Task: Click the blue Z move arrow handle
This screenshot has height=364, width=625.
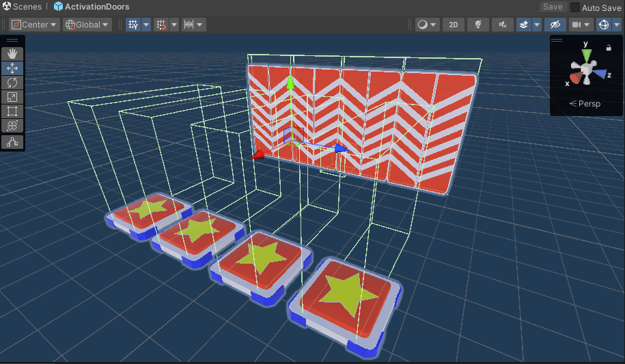Action: click(x=342, y=149)
